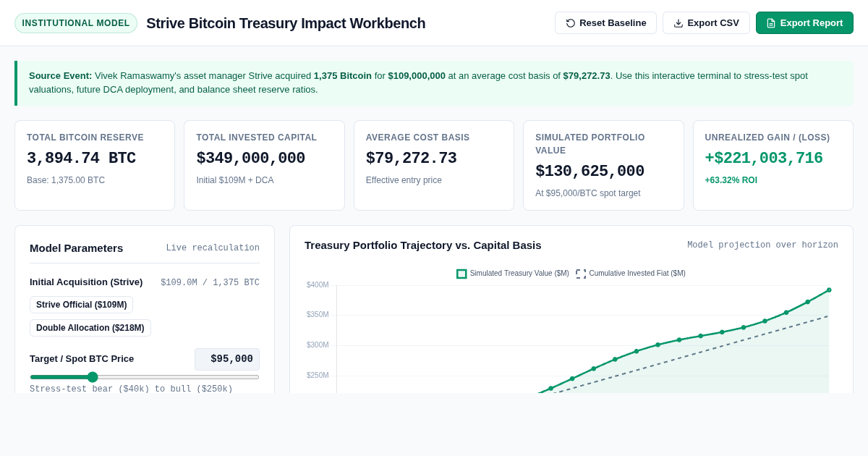The image size is (868, 456).
Task: Toggle Simulated Treasury Value legend entry
Action: [x=513, y=274]
